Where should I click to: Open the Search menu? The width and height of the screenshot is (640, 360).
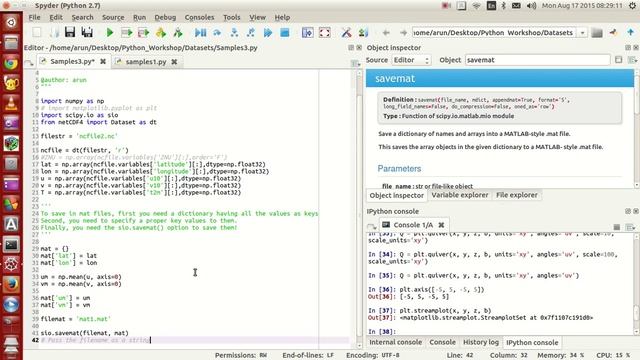click(82, 17)
